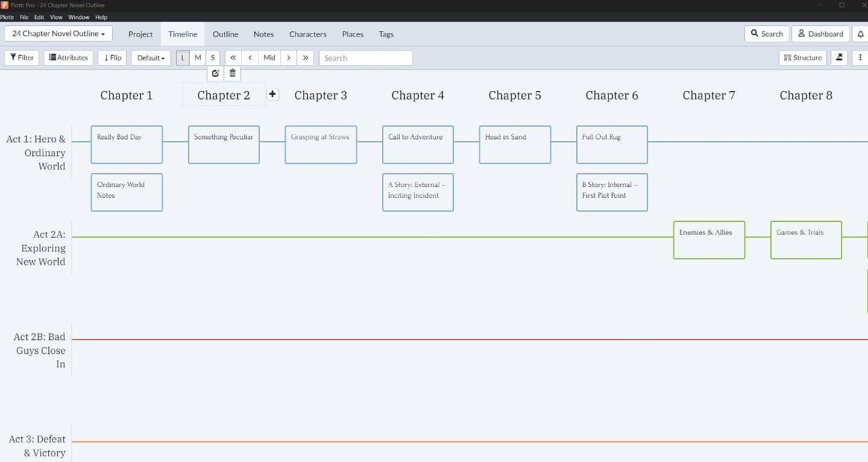Delete Chapter 2 using the trash icon
Screen dimensions: 868x462
(x=232, y=73)
